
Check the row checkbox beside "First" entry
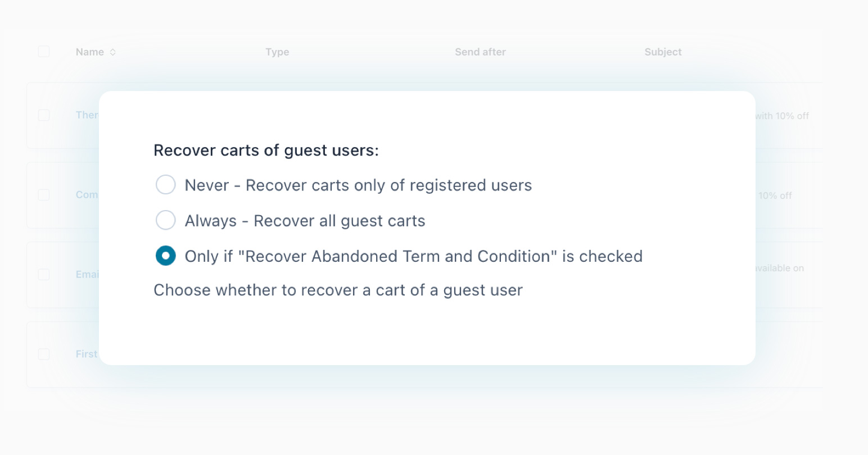click(x=44, y=354)
